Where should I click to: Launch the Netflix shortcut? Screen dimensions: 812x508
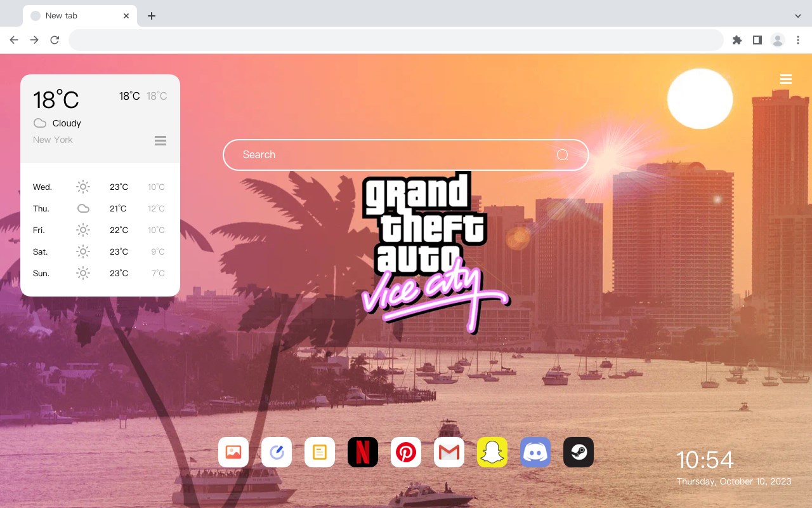pyautogui.click(x=363, y=452)
